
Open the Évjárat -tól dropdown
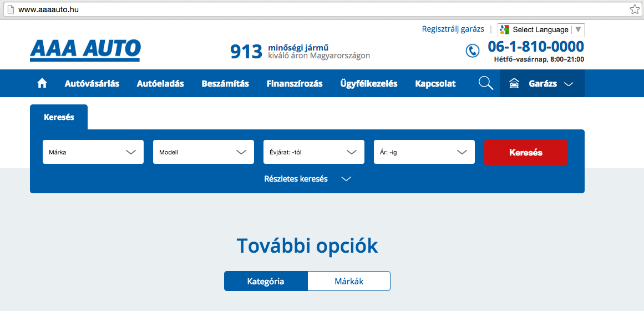(x=314, y=152)
